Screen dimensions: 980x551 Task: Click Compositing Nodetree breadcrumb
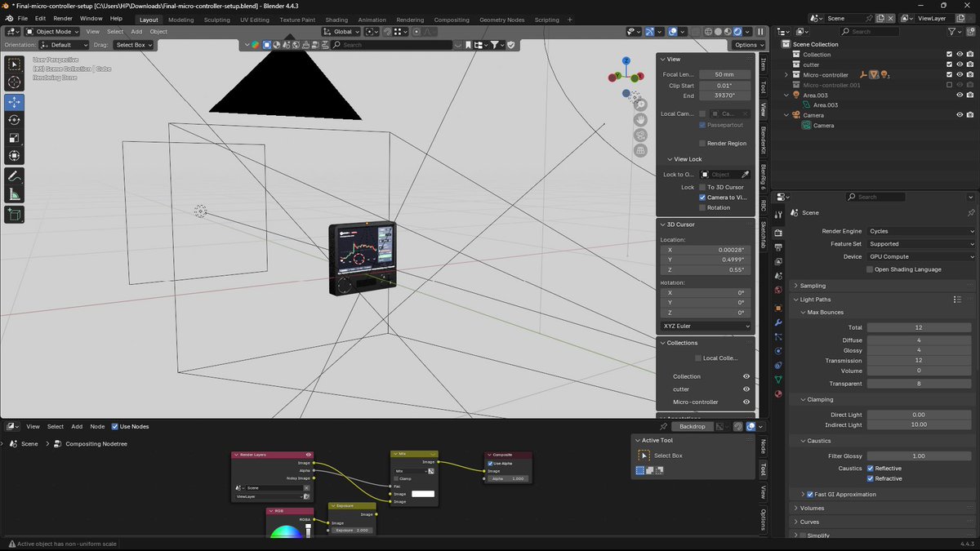(x=96, y=444)
